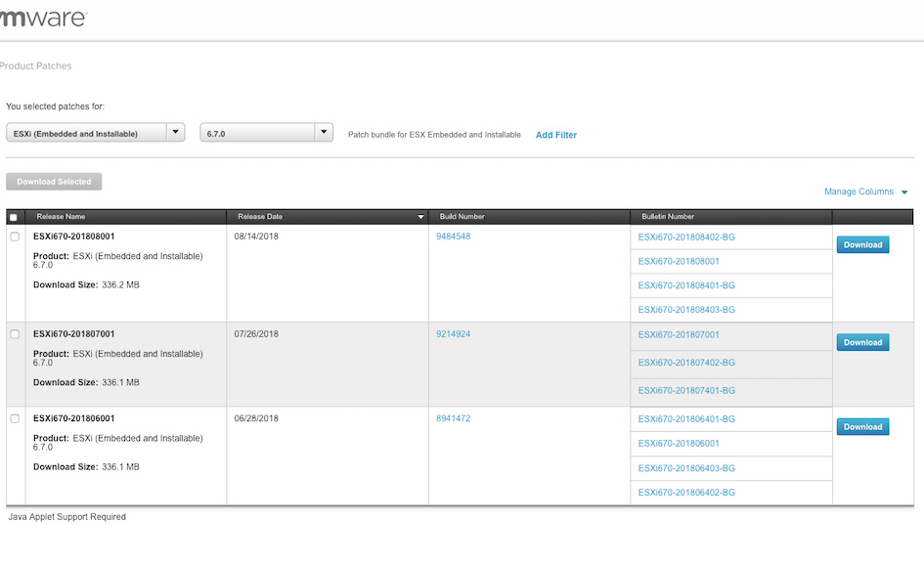Click the Release Date sort arrow

[420, 217]
